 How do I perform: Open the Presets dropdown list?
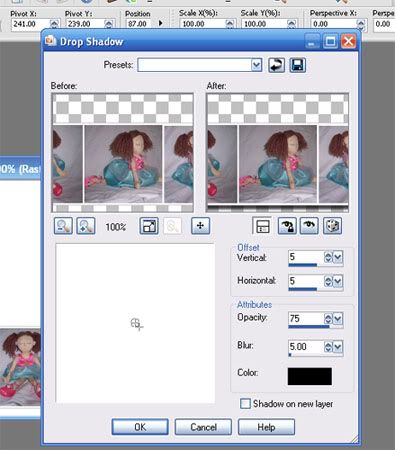256,65
